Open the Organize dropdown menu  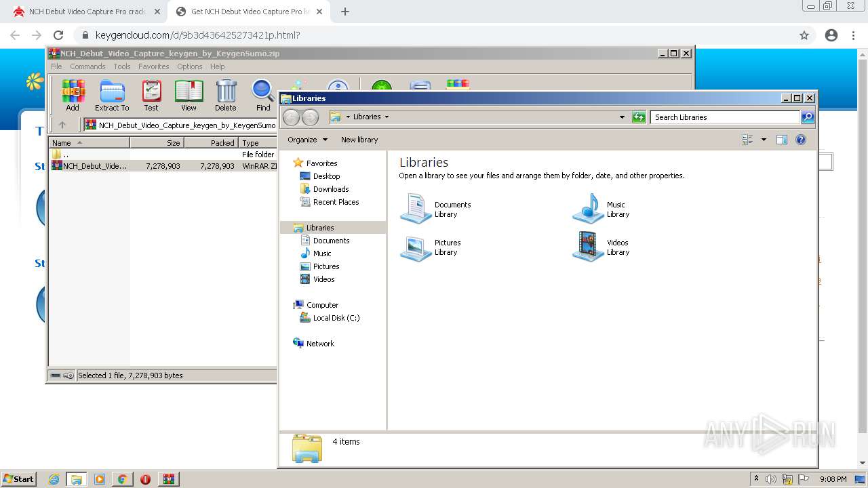tap(307, 140)
